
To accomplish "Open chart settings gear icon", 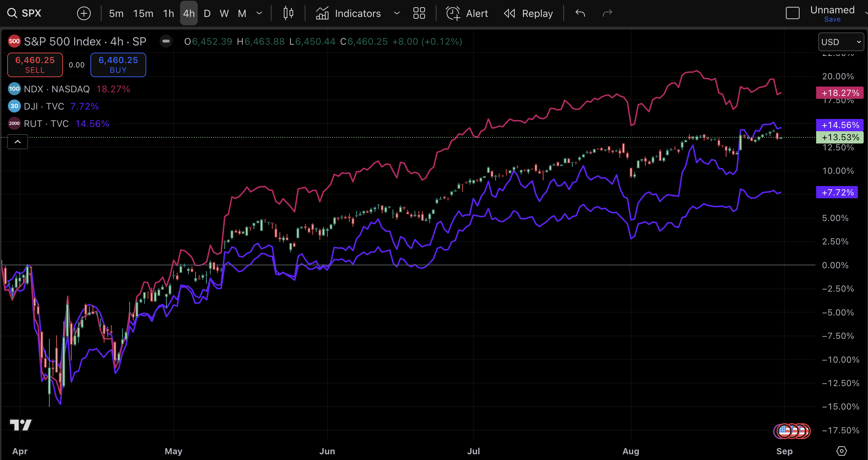I will pyautogui.click(x=841, y=451).
